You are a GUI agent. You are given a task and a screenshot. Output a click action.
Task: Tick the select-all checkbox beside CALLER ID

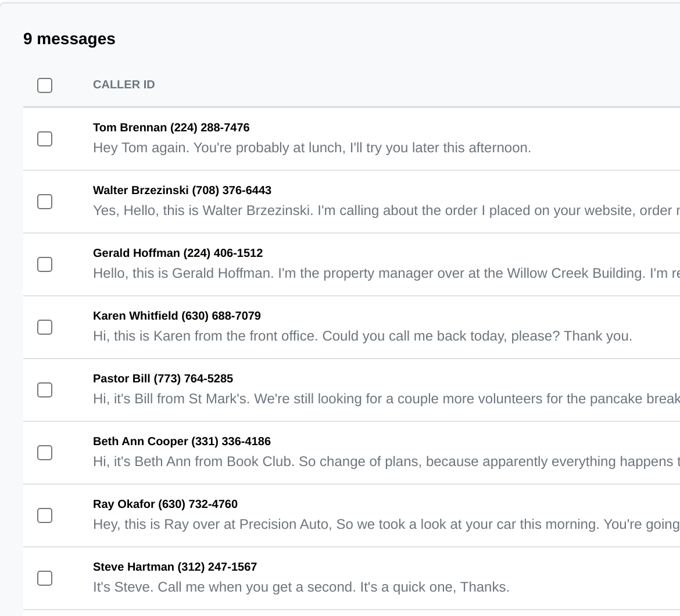pyautogui.click(x=45, y=85)
